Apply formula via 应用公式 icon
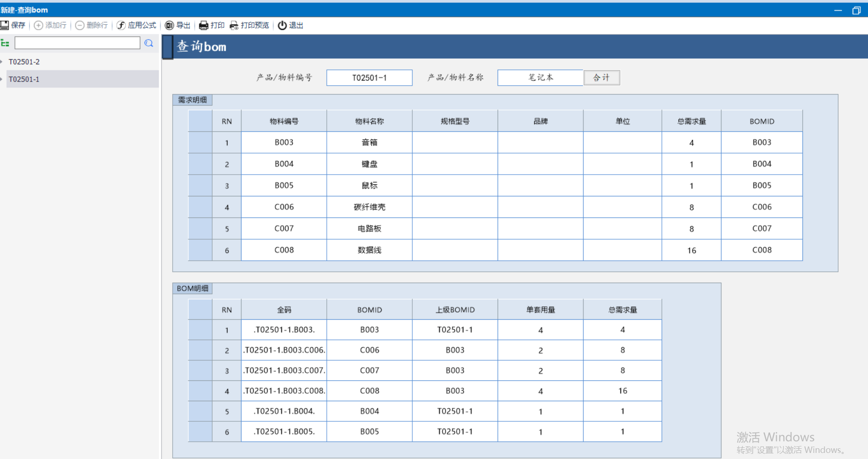The width and height of the screenshot is (868, 459). click(x=121, y=25)
